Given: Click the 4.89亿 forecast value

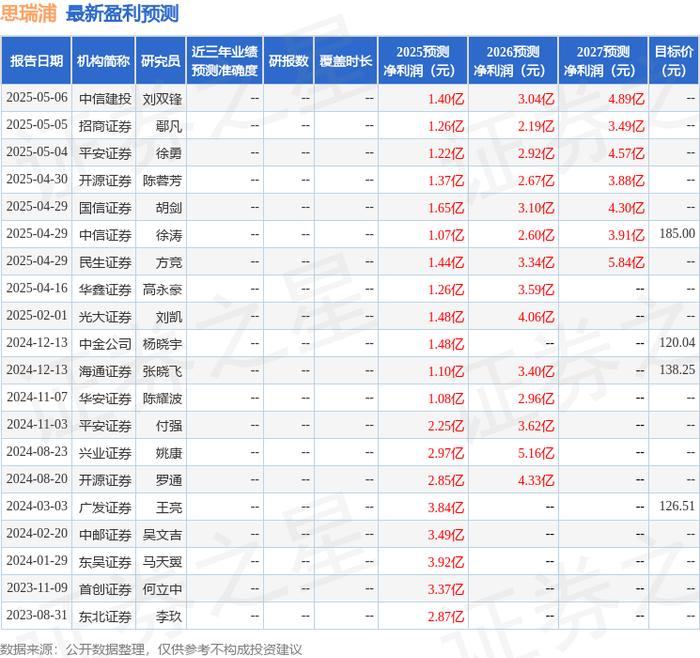Looking at the screenshot, I should click(x=626, y=99).
